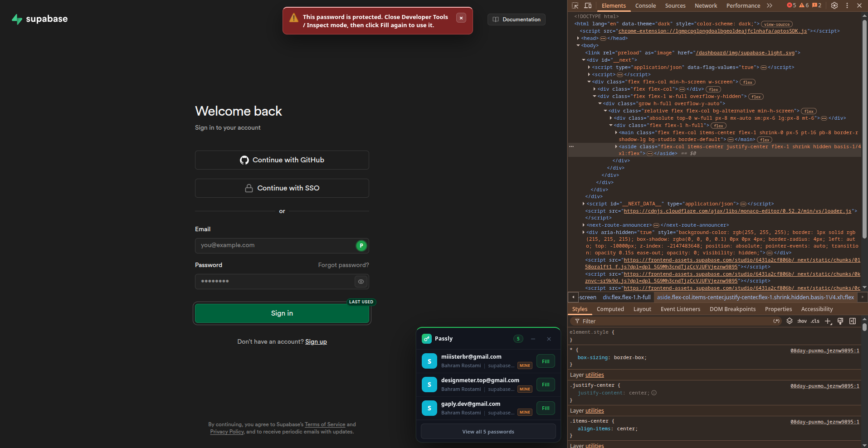Open the Performance tab

coord(743,5)
